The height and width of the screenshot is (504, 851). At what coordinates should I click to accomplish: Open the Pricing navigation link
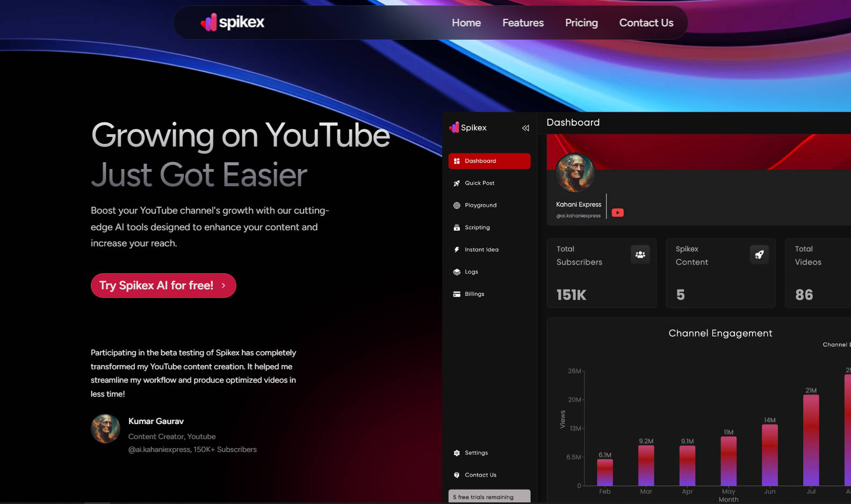[581, 23]
